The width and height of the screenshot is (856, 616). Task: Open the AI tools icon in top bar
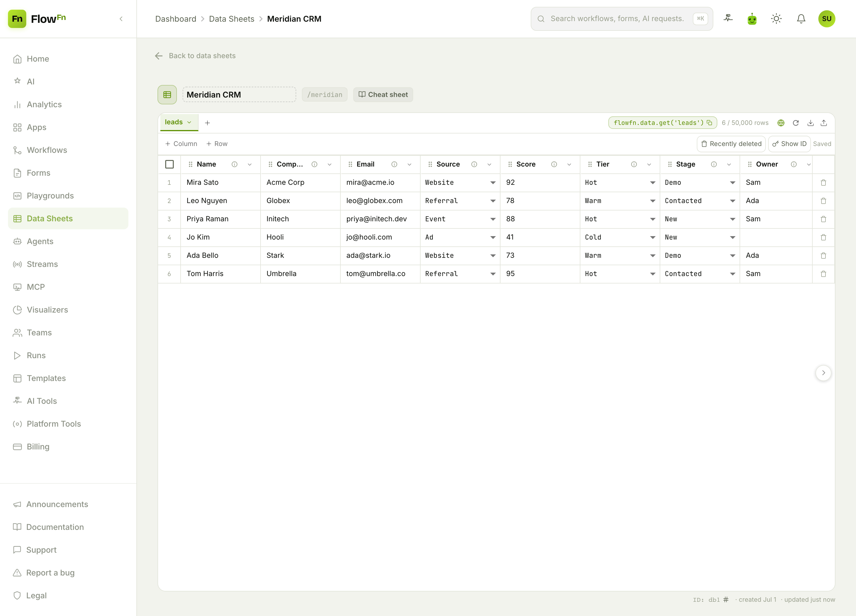point(728,19)
